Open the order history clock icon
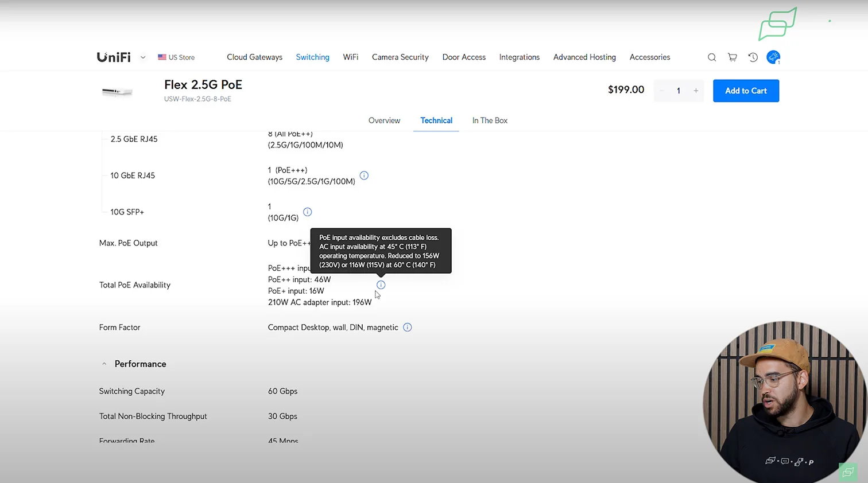The width and height of the screenshot is (868, 483). point(753,57)
